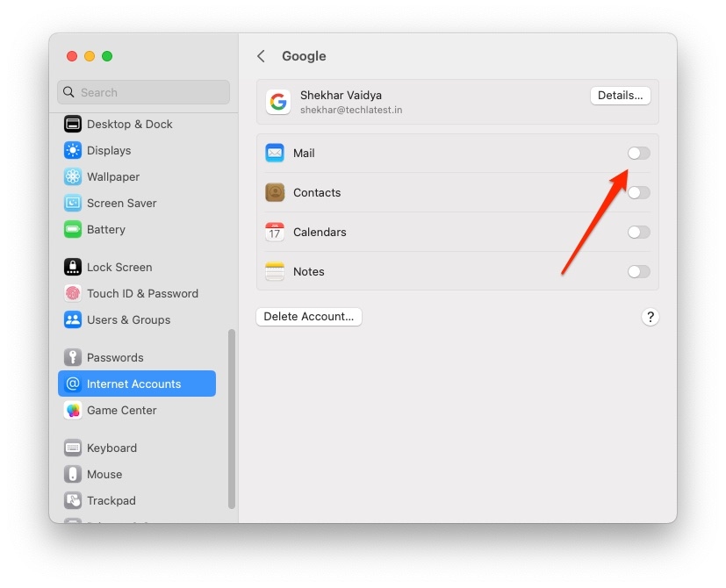Click the Google page title

(x=304, y=56)
